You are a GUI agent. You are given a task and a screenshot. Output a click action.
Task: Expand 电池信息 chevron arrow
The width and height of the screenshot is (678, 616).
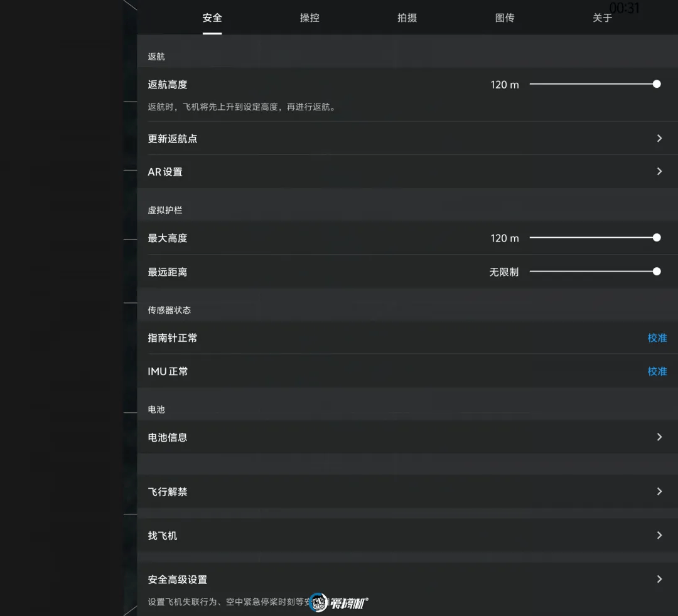[x=659, y=437]
